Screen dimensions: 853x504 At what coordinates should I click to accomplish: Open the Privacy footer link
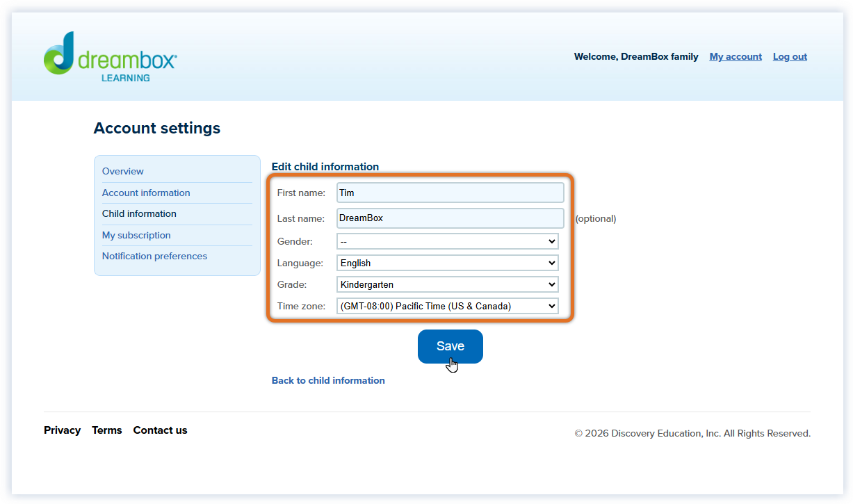[x=62, y=430]
